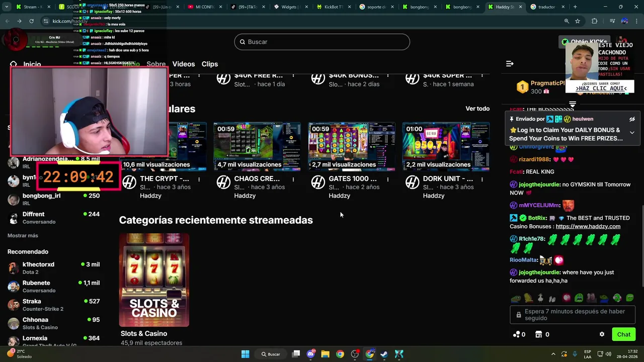Open the chat settings gear
644x362 pixels.
[602, 334]
